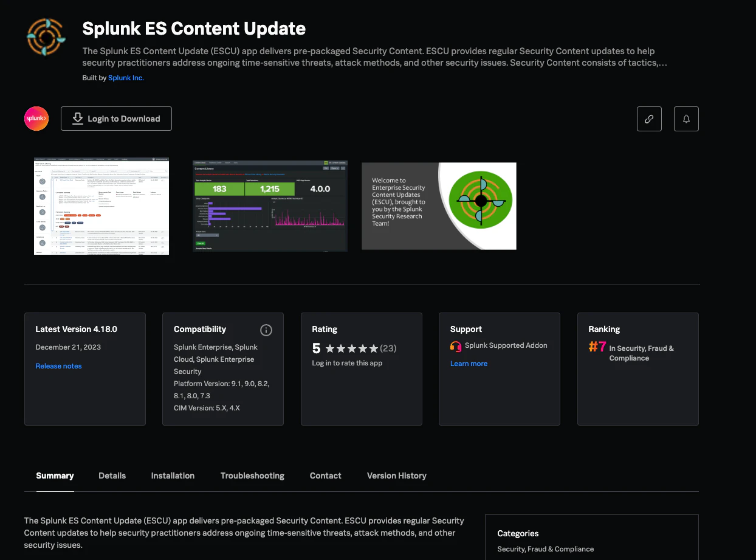Click the Splunk ES Content Update title

194,29
